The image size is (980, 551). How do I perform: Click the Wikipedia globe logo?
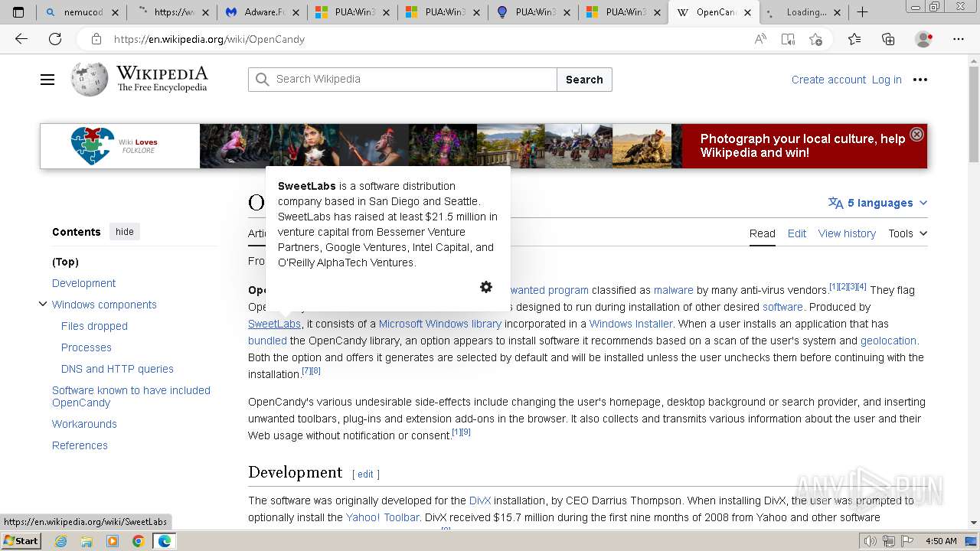pyautogui.click(x=90, y=80)
